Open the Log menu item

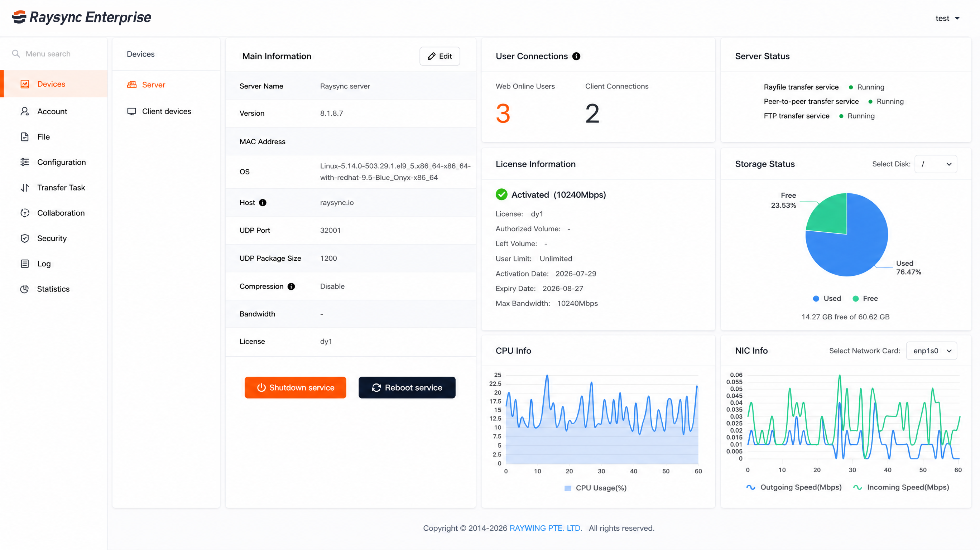(x=54, y=264)
